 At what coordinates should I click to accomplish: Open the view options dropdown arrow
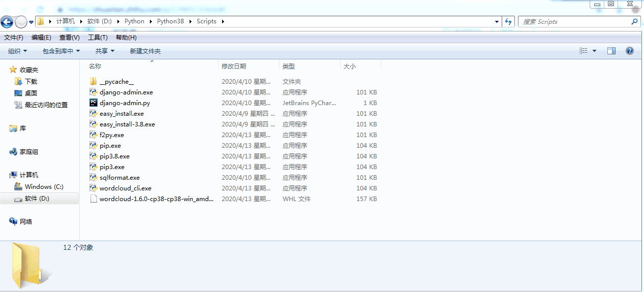[594, 51]
